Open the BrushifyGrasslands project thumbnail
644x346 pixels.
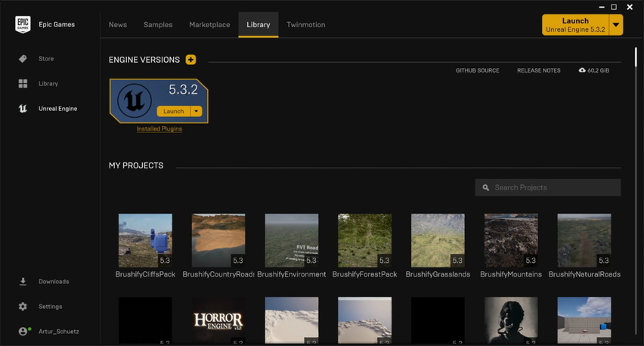438,240
